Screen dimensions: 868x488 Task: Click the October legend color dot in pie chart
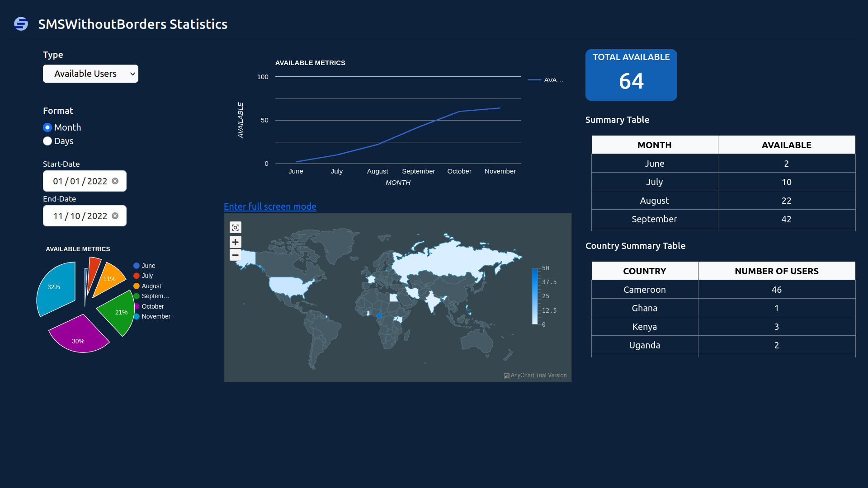click(137, 306)
